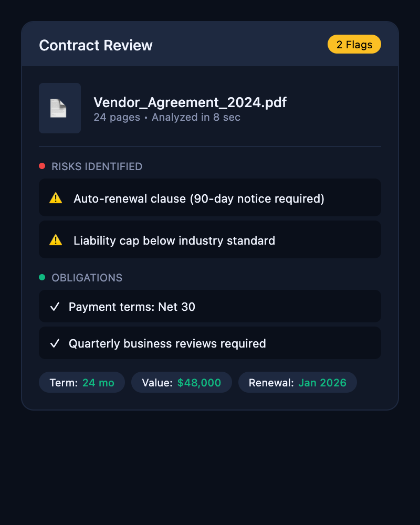Image resolution: width=420 pixels, height=525 pixels.
Task: Expand the auto-renewal clause risk item
Action: (x=210, y=198)
